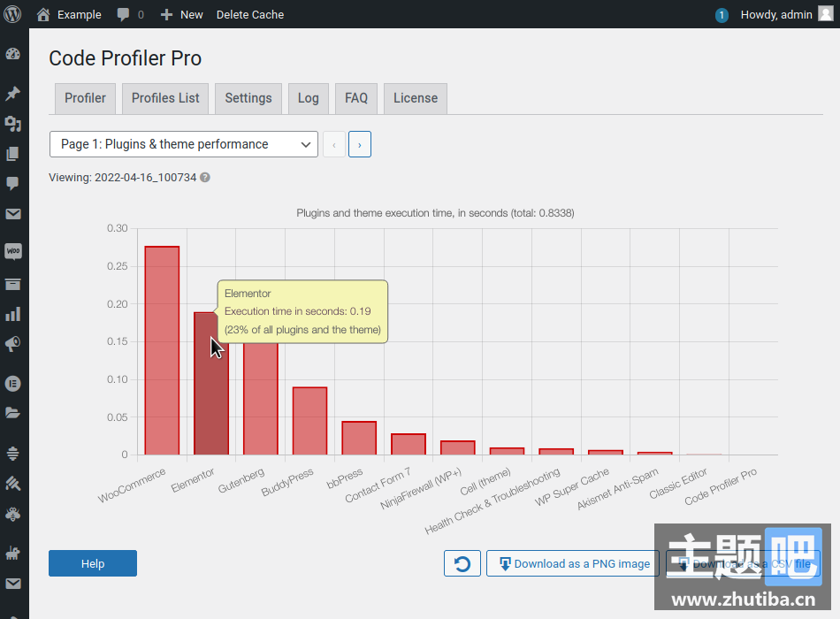
Task: Click Download as a PNG image
Action: pyautogui.click(x=573, y=563)
